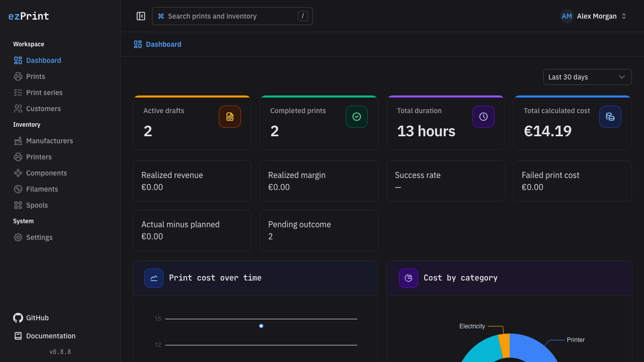Click the Actual minus planned card
644x362 pixels.
(192, 230)
